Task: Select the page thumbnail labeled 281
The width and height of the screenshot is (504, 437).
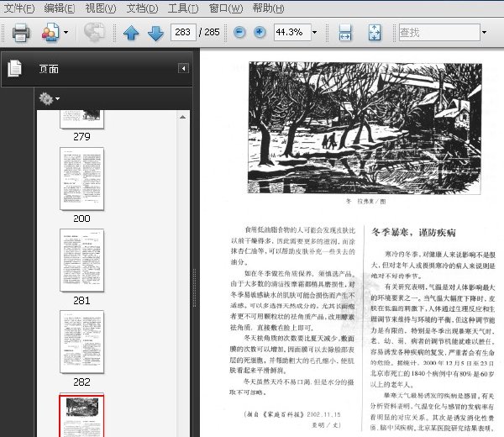Action: coord(81,261)
